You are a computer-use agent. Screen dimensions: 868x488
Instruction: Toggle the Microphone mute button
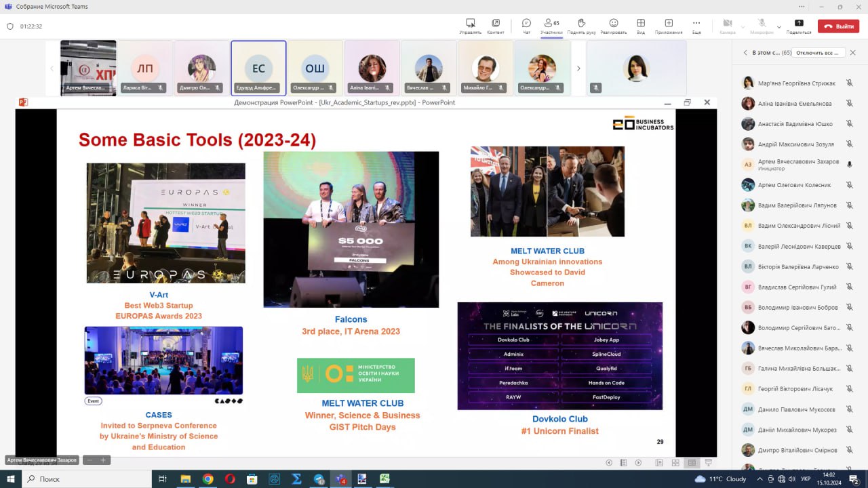click(762, 26)
